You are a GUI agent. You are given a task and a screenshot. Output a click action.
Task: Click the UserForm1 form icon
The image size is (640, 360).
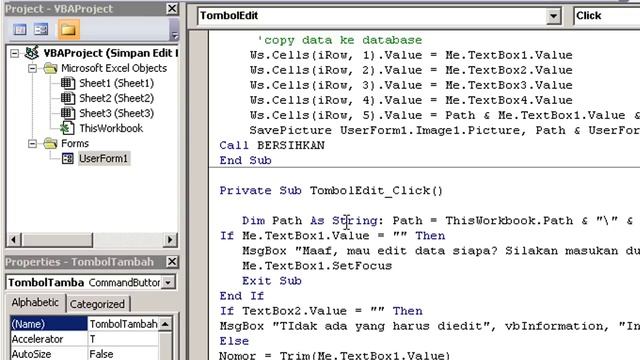click(x=68, y=158)
